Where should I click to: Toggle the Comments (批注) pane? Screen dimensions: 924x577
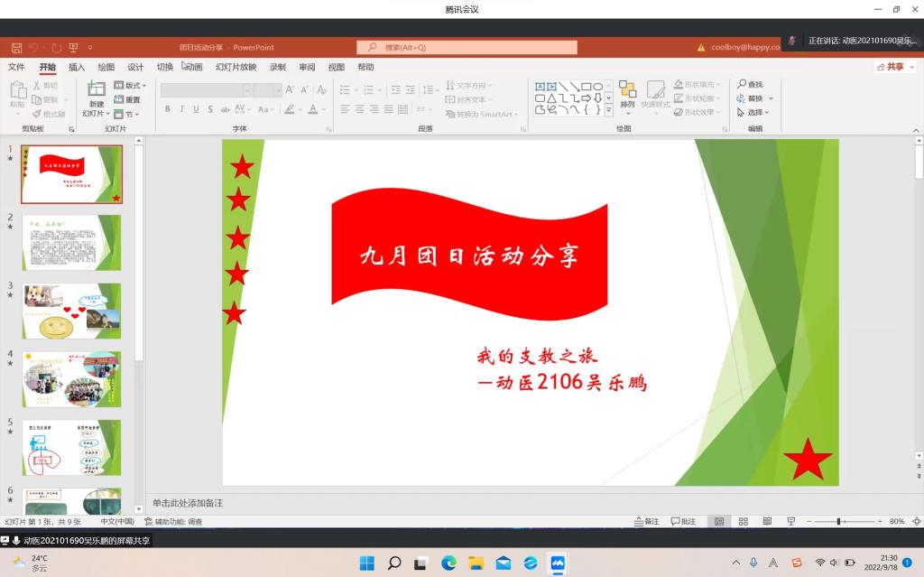coord(683,522)
